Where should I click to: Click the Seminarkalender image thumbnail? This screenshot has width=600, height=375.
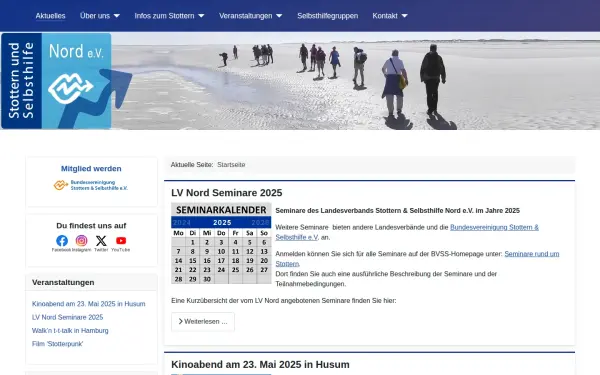(x=221, y=243)
